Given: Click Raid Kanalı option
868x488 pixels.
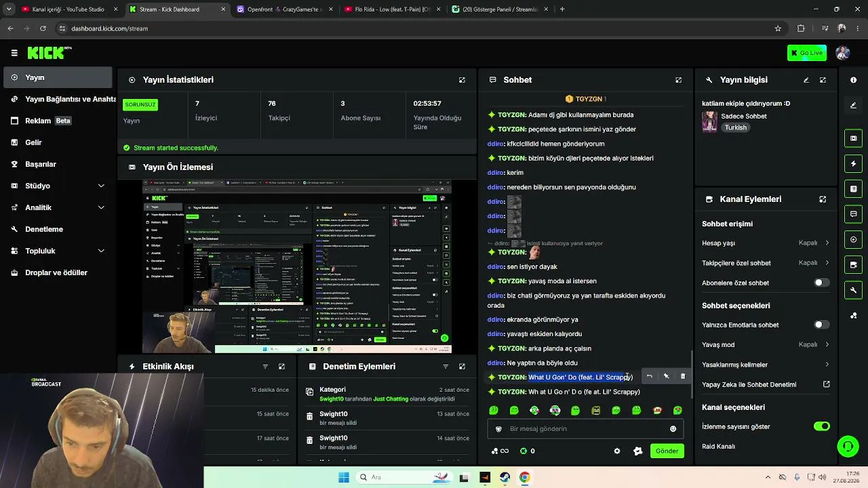Looking at the screenshot, I should (x=718, y=447).
